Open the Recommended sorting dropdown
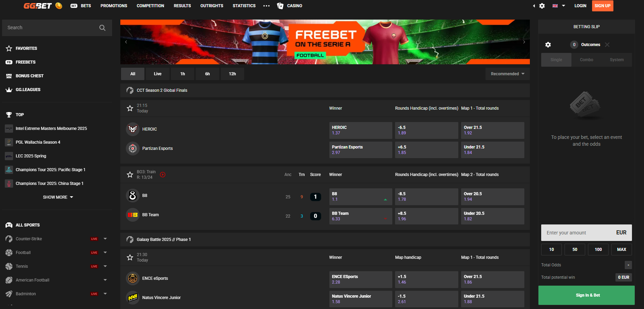 [507, 74]
